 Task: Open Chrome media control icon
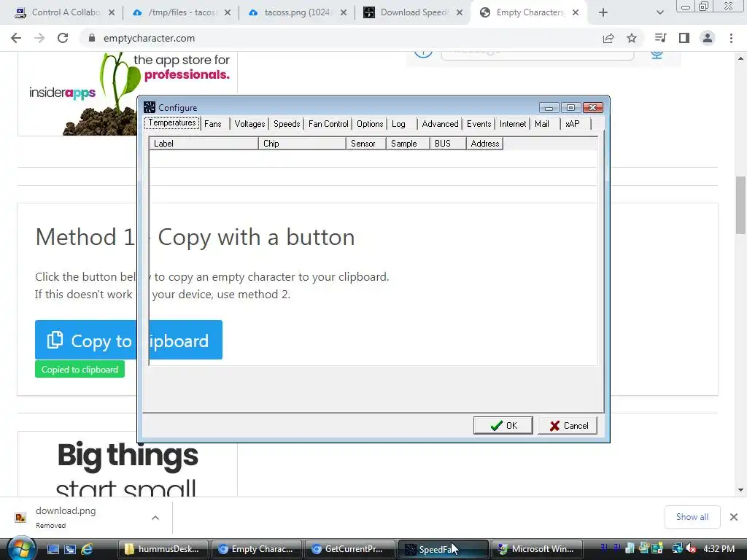click(660, 38)
